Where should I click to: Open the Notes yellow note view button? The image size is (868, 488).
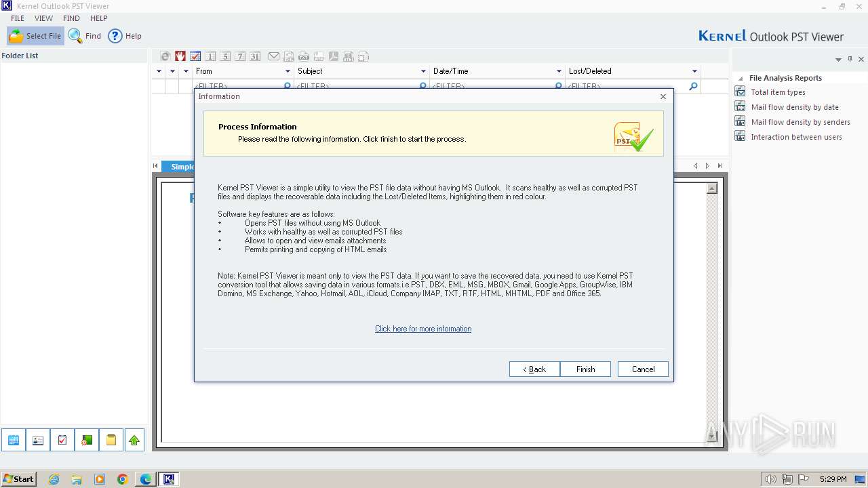(111, 440)
